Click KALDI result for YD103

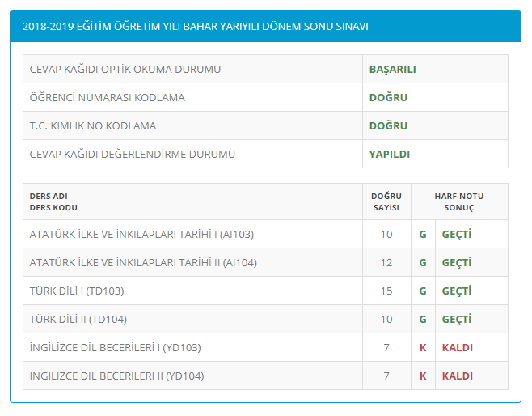[458, 348]
